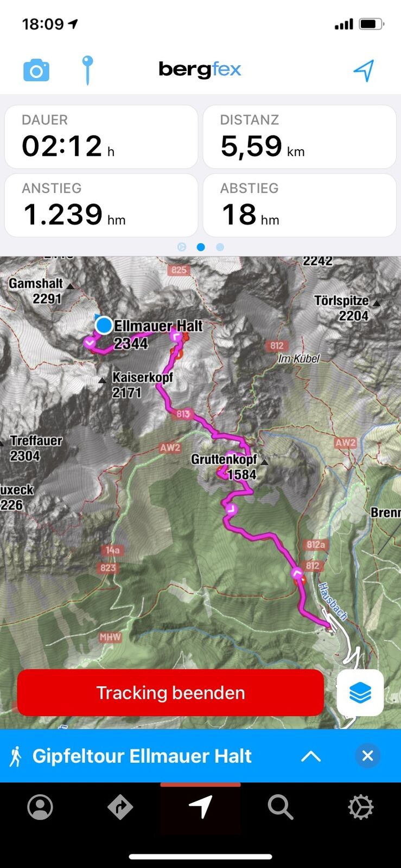Viewport: 401px width, 868px height.
Task: Stop recording with Tracking beenden
Action: pyautogui.click(x=170, y=693)
